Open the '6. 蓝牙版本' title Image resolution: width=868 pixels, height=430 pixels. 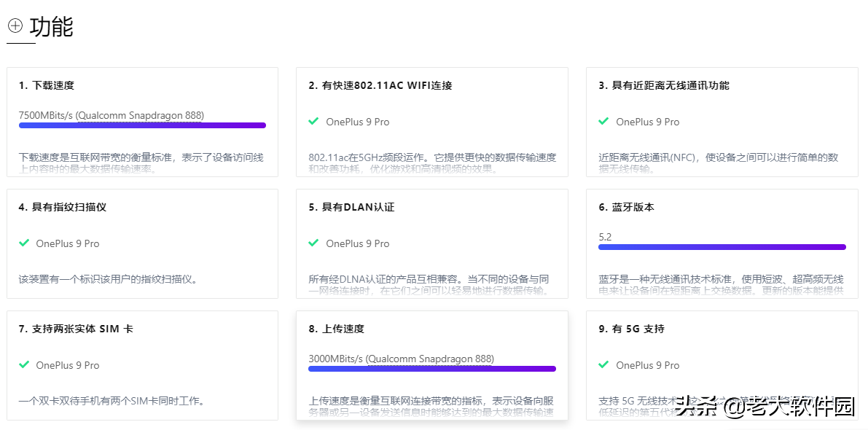(x=627, y=207)
